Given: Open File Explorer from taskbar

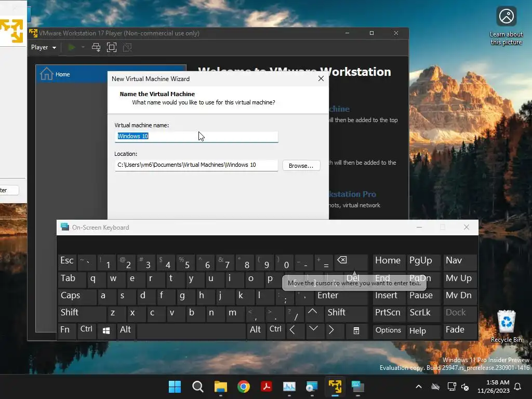Looking at the screenshot, I should tap(220, 387).
